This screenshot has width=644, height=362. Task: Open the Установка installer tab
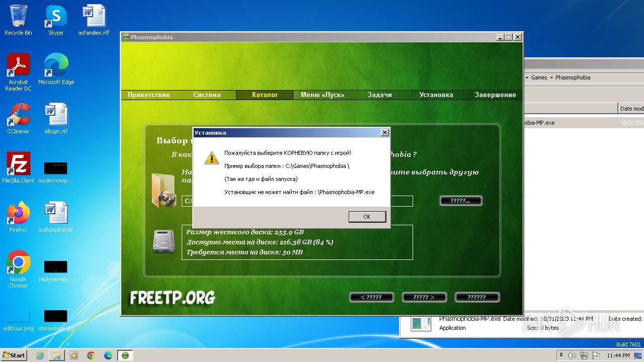(x=436, y=95)
